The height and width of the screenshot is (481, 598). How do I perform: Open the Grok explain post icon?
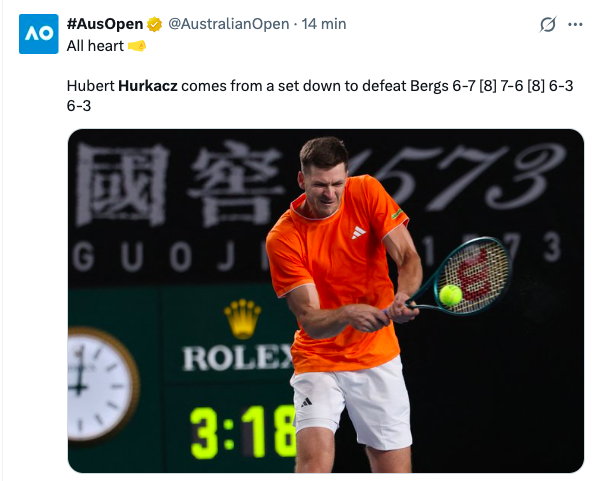(548, 24)
